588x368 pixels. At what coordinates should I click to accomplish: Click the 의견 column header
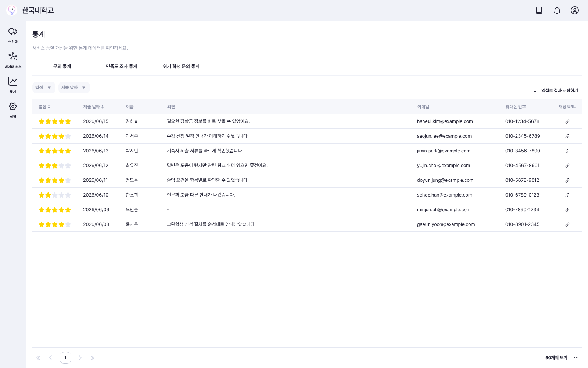pos(171,107)
